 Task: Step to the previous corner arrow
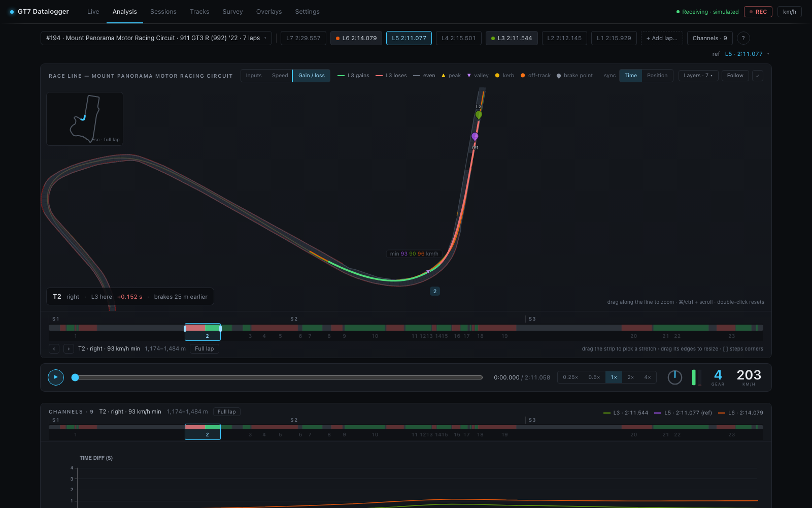54,348
